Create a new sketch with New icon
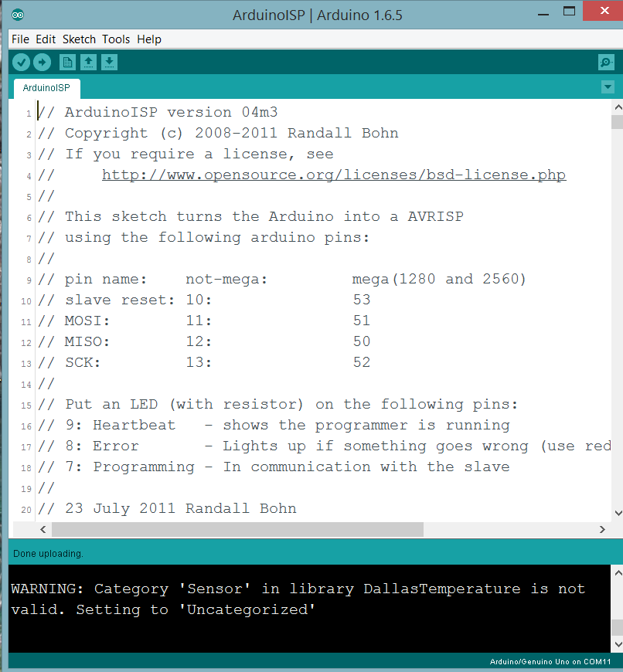This screenshot has height=672, width=623. tap(67, 63)
